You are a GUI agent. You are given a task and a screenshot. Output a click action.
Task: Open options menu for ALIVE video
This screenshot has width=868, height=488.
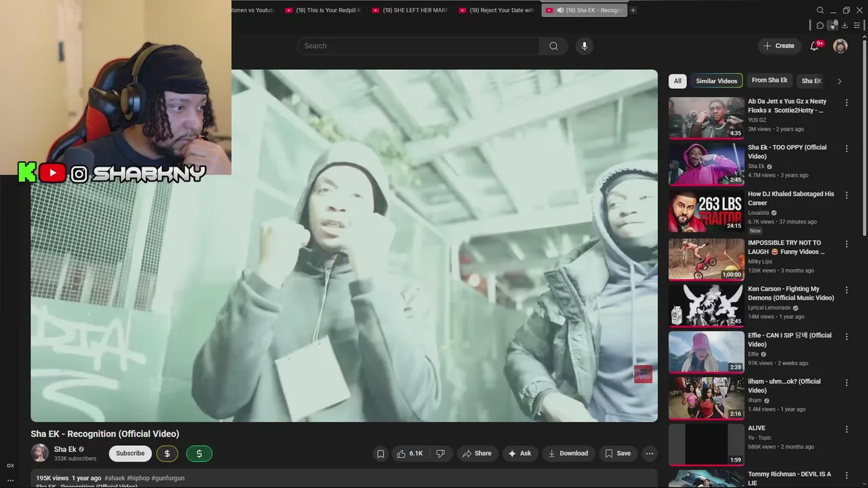point(846,429)
